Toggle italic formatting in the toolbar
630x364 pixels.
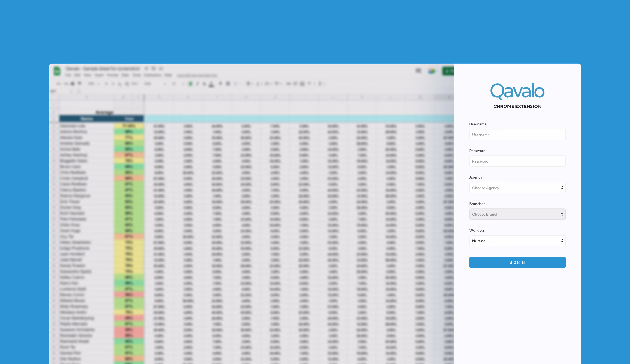tap(198, 84)
